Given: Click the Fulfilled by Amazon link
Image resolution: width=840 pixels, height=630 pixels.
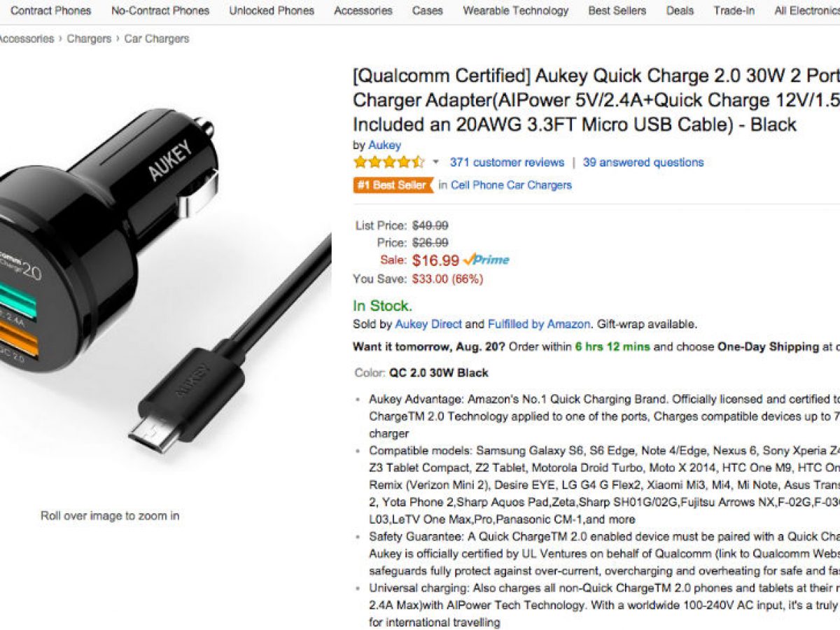Looking at the screenshot, I should [x=539, y=324].
